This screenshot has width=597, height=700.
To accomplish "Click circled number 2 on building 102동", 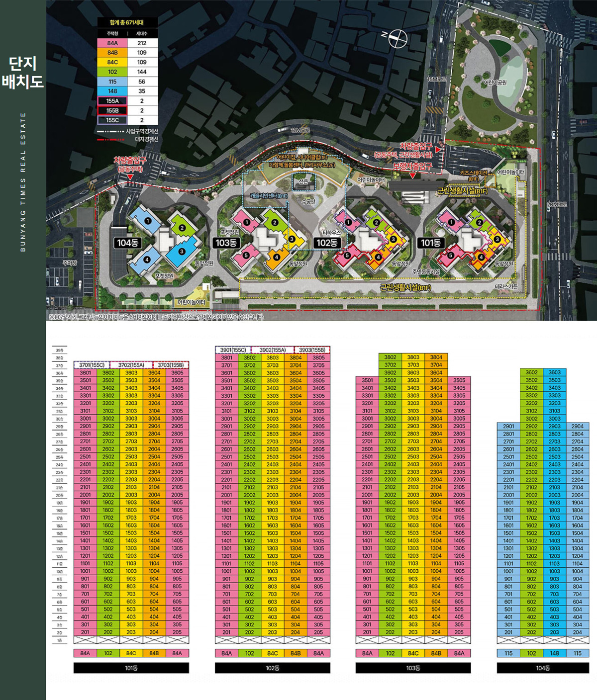I will (x=377, y=223).
